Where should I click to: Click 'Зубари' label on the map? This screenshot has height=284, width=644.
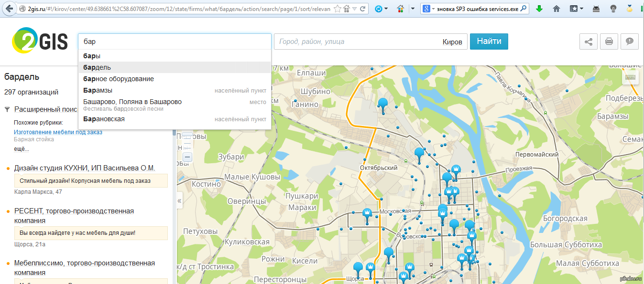(231, 157)
